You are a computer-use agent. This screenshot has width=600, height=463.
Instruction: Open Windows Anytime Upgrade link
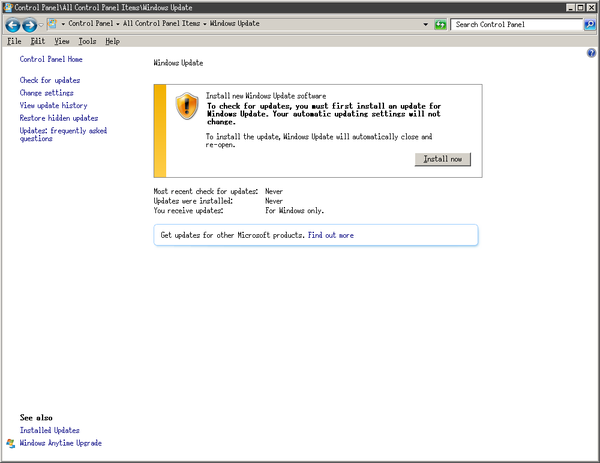coord(61,443)
